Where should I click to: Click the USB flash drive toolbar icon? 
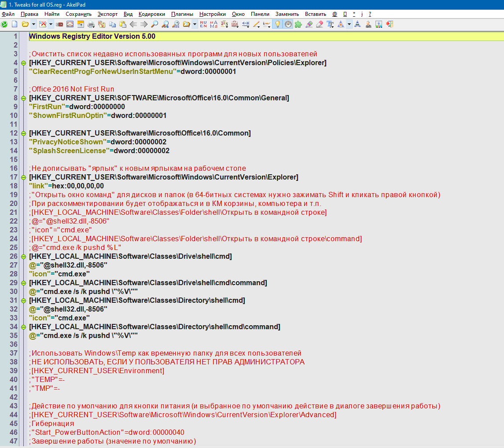pyautogui.click(x=59, y=25)
